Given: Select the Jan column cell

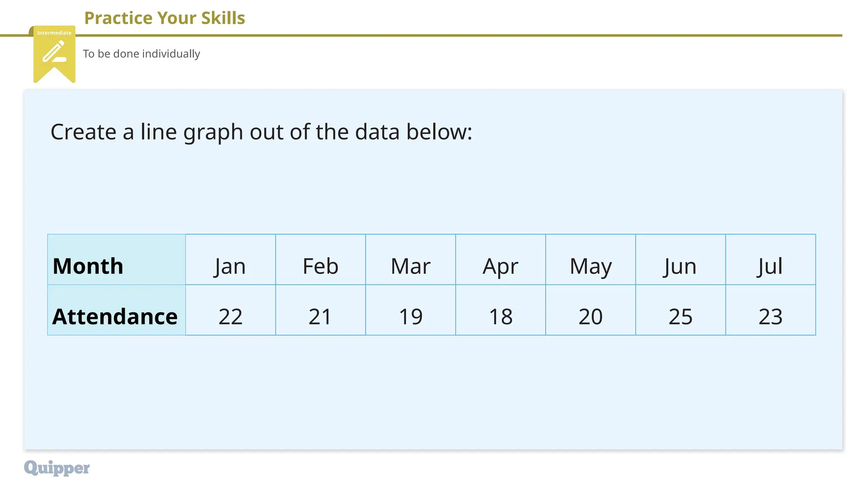Looking at the screenshot, I should pyautogui.click(x=231, y=259).
